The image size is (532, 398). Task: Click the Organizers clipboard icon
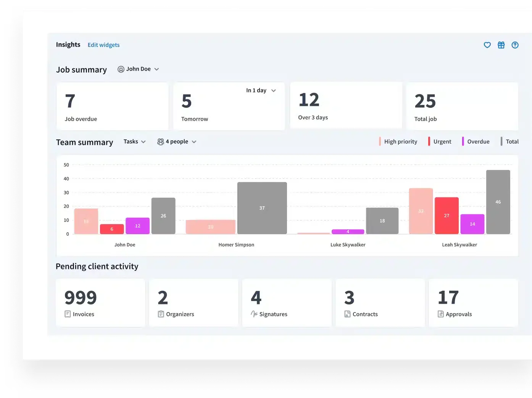pos(161,314)
